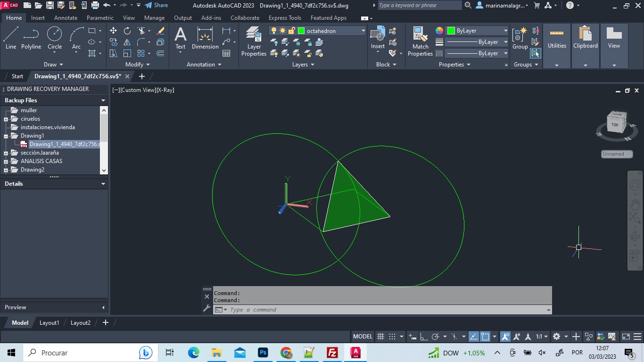Select the Scale tool
Image resolution: width=644 pixels, height=362 pixels.
pyautogui.click(x=127, y=53)
